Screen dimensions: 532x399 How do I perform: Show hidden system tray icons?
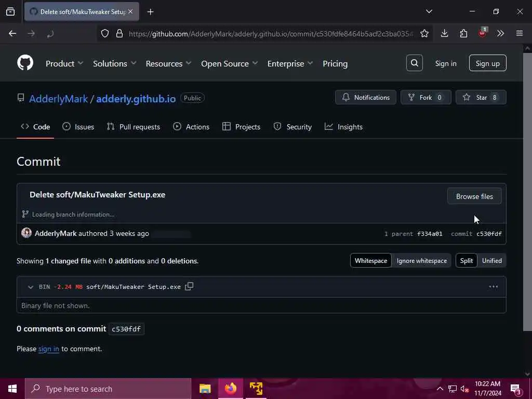pos(440,389)
